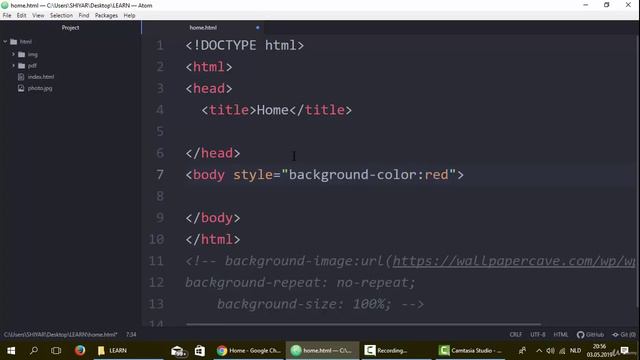Click the volume speaker icon in the tray
Viewport: 640px width, 360px height.
point(550,351)
